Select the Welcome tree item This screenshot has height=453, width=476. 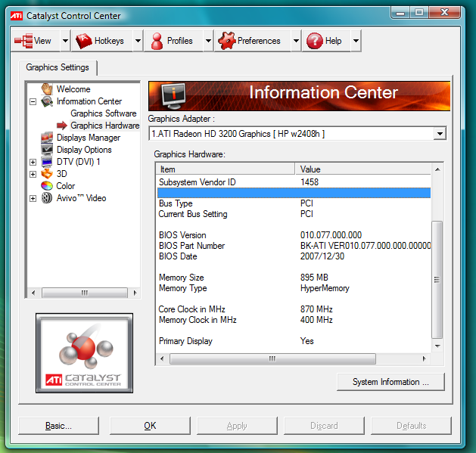(x=73, y=89)
